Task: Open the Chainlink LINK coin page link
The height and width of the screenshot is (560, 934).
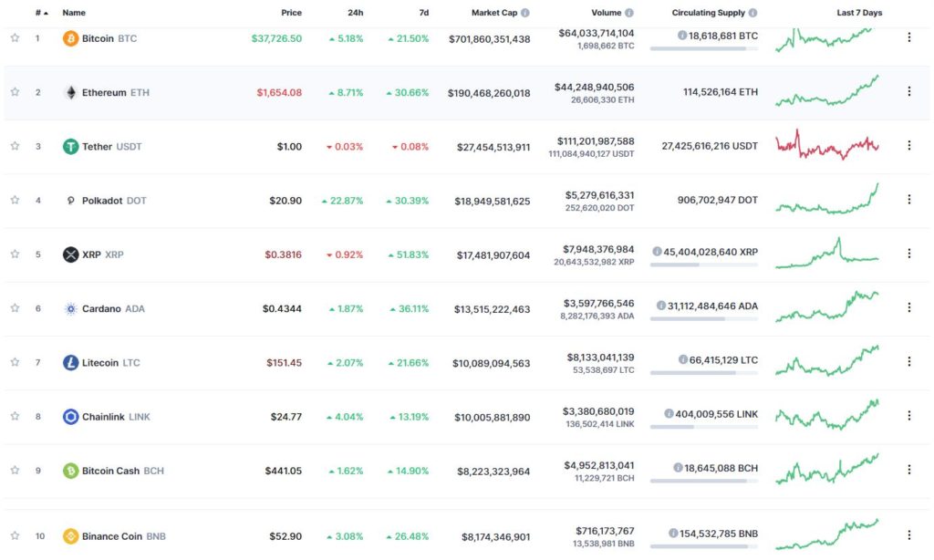Action: tap(116, 417)
